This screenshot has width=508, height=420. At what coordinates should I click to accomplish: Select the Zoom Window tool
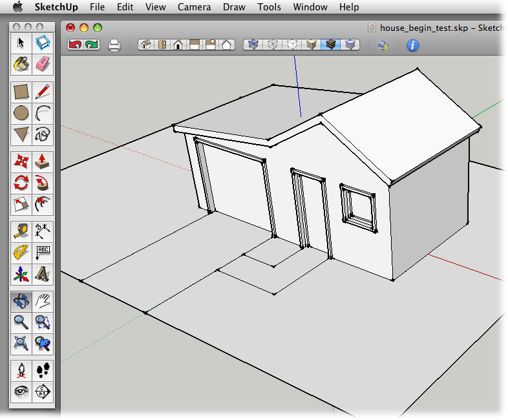click(43, 322)
